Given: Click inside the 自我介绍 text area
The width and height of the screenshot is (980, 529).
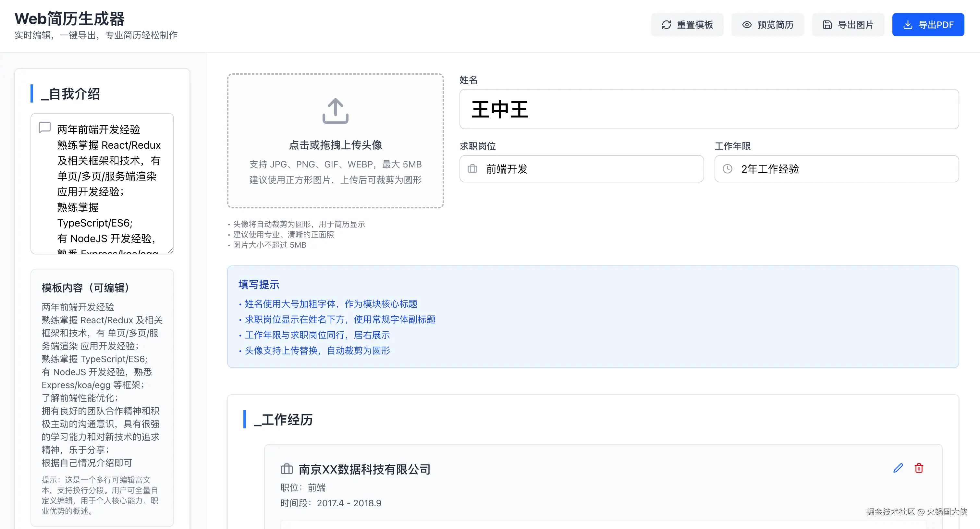Looking at the screenshot, I should pyautogui.click(x=108, y=183).
